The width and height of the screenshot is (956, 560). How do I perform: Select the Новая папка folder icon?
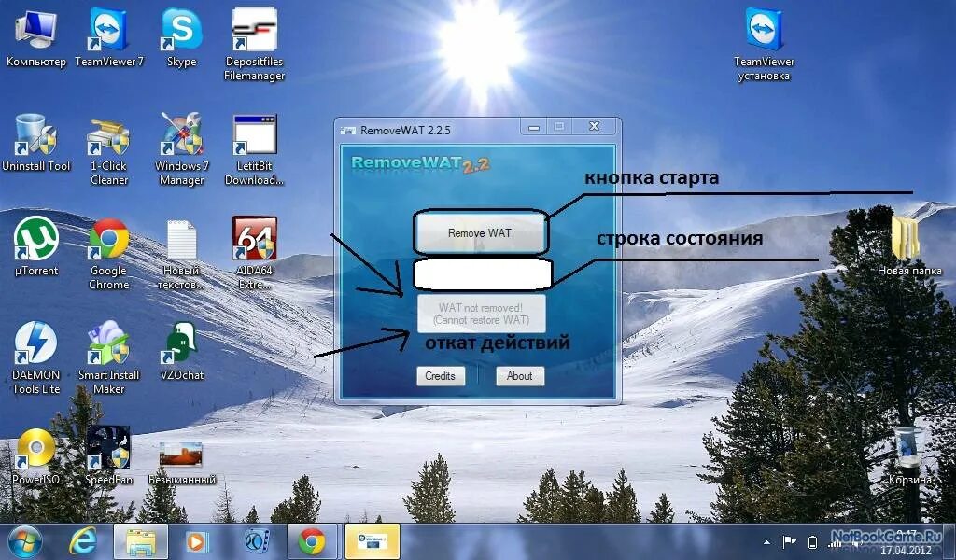click(909, 245)
